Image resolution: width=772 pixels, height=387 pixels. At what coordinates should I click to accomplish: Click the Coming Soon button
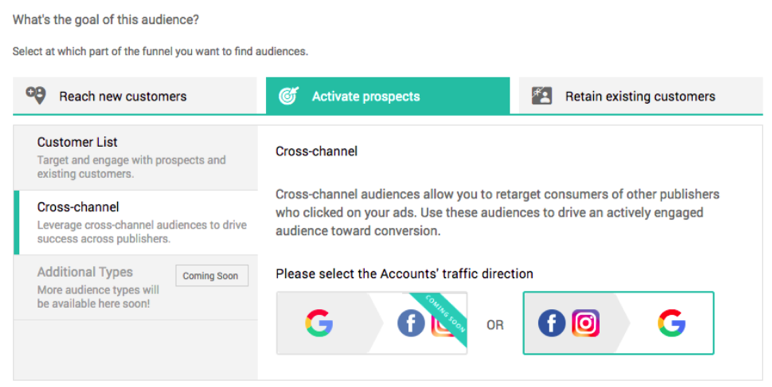click(x=212, y=276)
